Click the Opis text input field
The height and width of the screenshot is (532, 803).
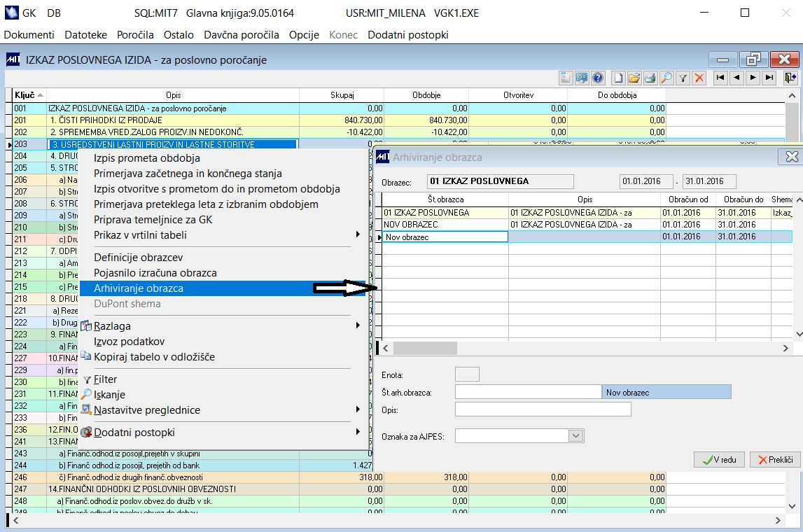click(543, 409)
